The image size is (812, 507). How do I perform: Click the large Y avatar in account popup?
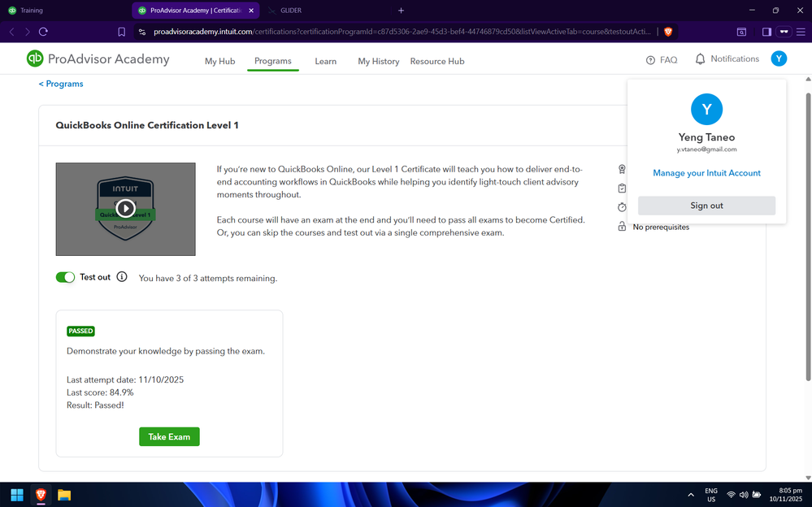[706, 109]
